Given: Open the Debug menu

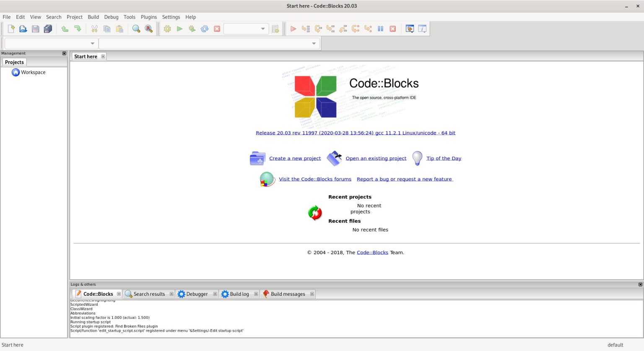Looking at the screenshot, I should click(x=111, y=17).
